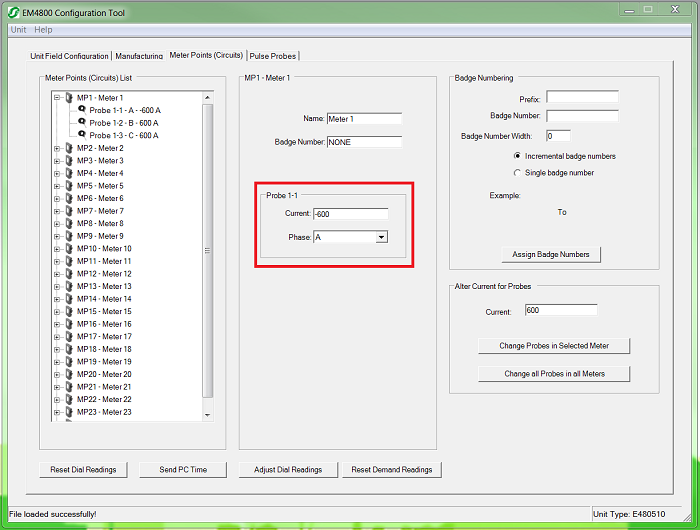Image resolution: width=700 pixels, height=530 pixels.
Task: Click the Badge Numbering Prefix field
Action: click(583, 97)
